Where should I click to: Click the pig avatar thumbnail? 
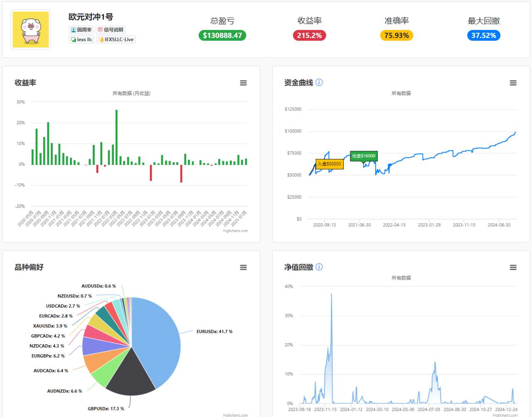tap(31, 29)
